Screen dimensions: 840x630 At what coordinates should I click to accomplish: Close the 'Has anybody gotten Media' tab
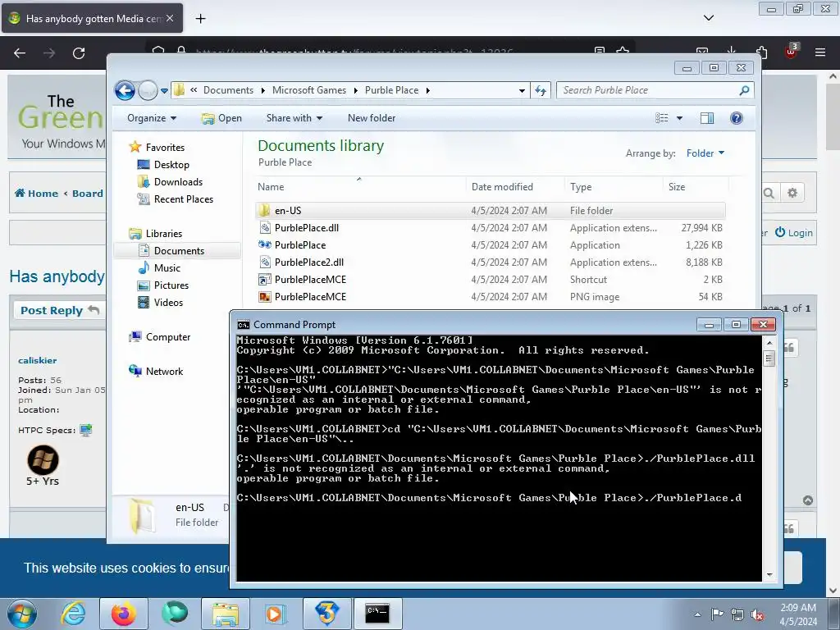pyautogui.click(x=170, y=18)
